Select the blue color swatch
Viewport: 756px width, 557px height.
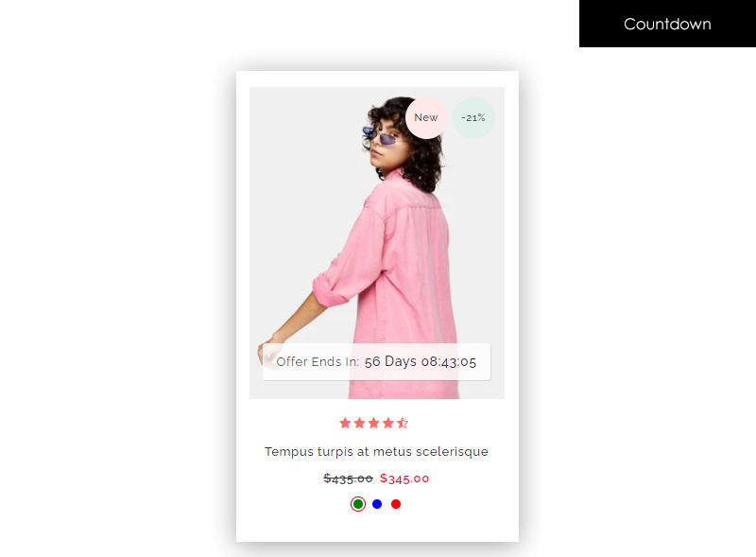pyautogui.click(x=377, y=504)
